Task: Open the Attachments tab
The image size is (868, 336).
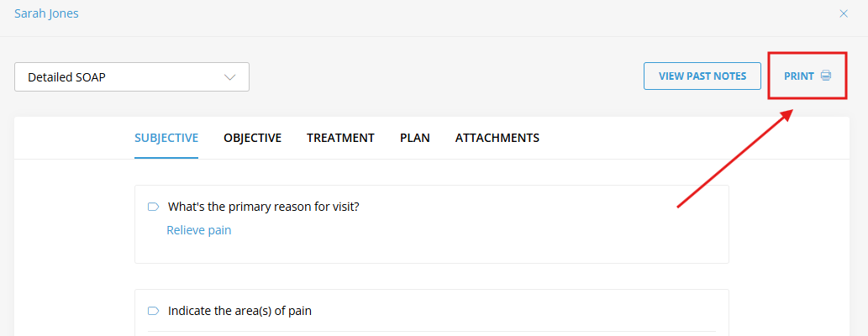Action: coord(497,138)
